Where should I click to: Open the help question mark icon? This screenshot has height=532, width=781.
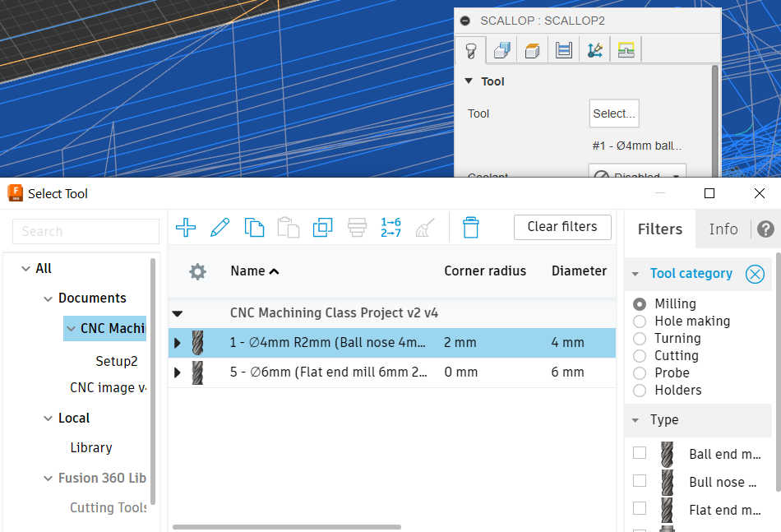point(765,229)
